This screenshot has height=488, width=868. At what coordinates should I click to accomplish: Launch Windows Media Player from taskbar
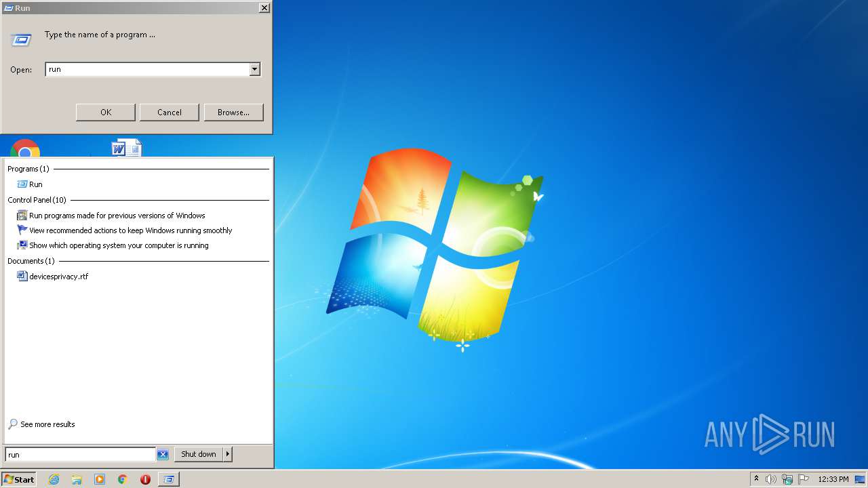coord(100,479)
